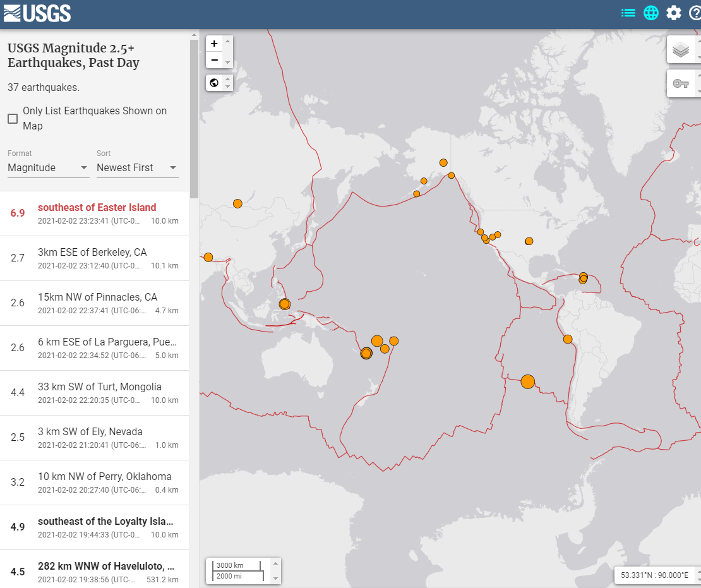701x588 pixels.
Task: Click the coordinates readout 53.331°N : 90.000°E
Action: (x=654, y=575)
